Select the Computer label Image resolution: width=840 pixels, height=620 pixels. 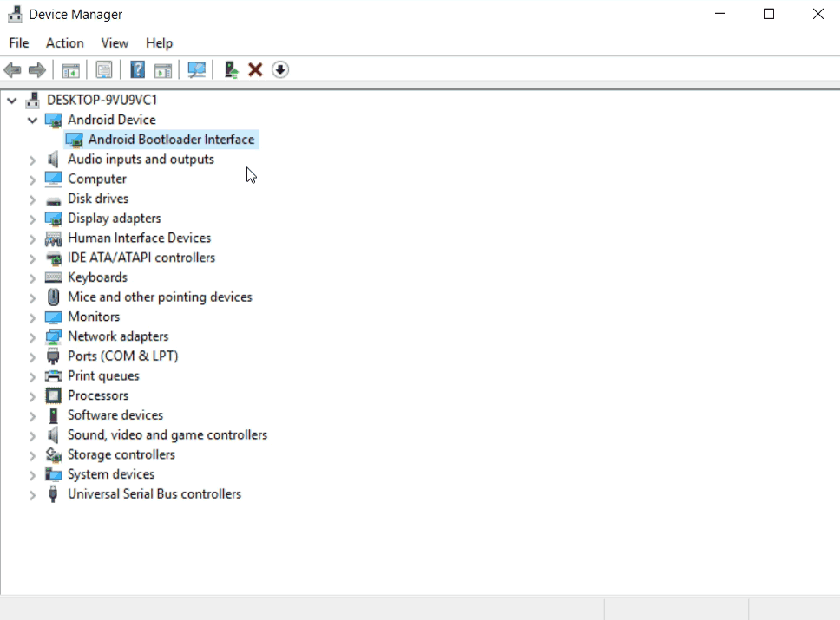[x=97, y=179]
